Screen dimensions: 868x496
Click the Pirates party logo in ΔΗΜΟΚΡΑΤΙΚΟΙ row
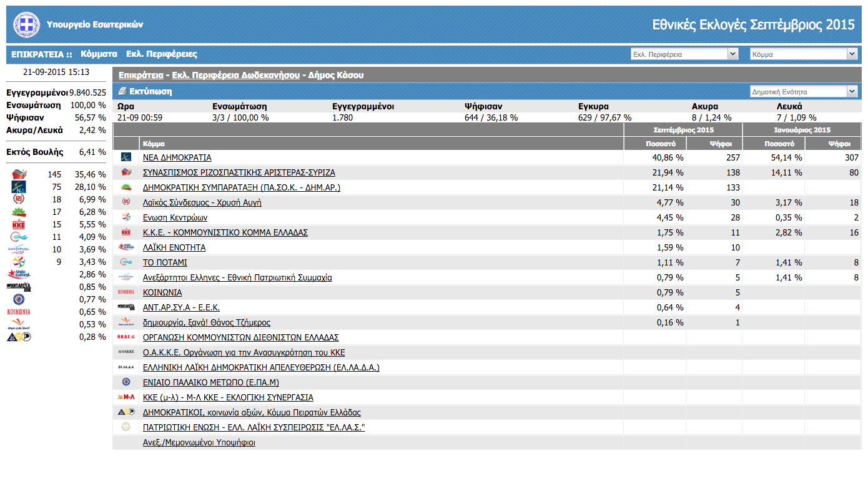[x=126, y=412]
